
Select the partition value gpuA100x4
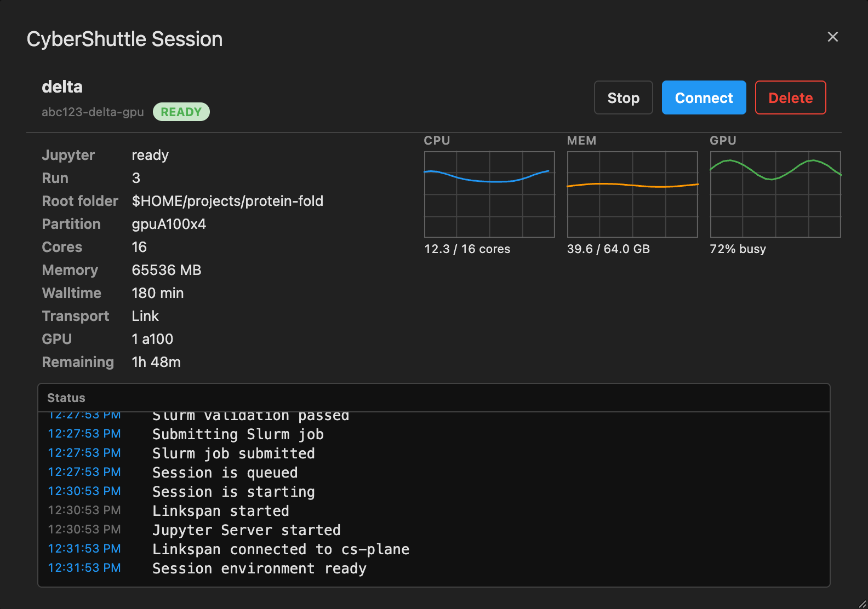[169, 224]
